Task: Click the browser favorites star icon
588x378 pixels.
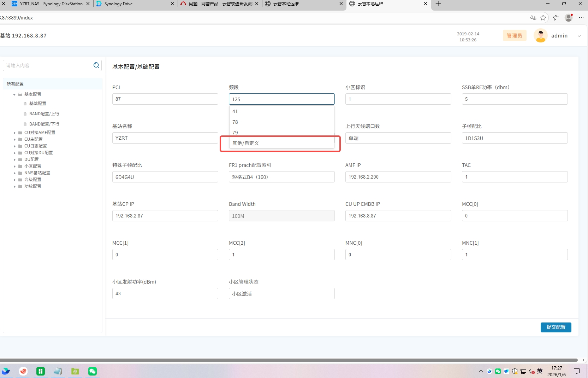Action: (x=543, y=18)
